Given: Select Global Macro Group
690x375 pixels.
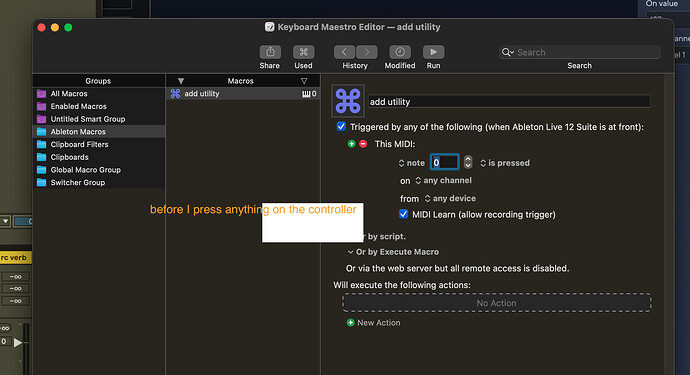Looking at the screenshot, I should click(99, 170).
